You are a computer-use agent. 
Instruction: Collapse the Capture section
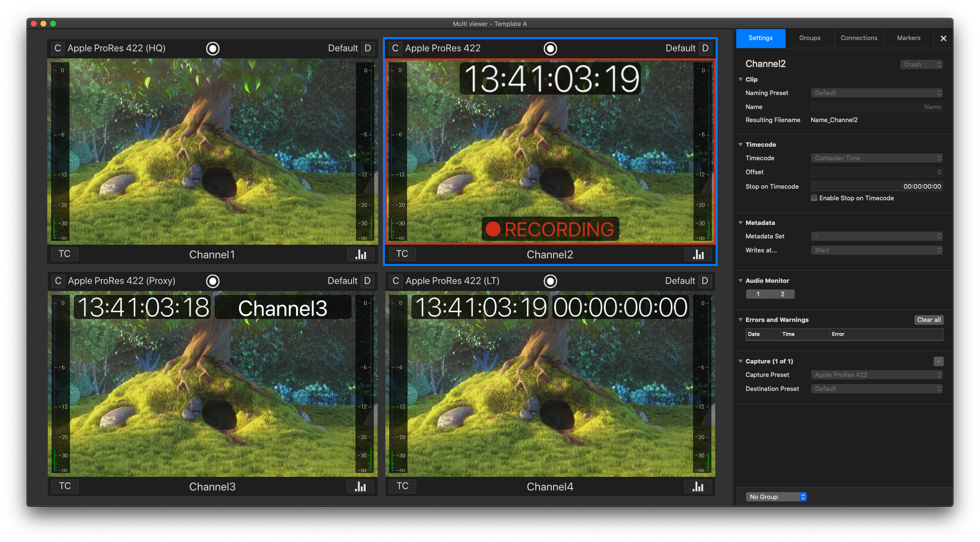[x=741, y=361]
